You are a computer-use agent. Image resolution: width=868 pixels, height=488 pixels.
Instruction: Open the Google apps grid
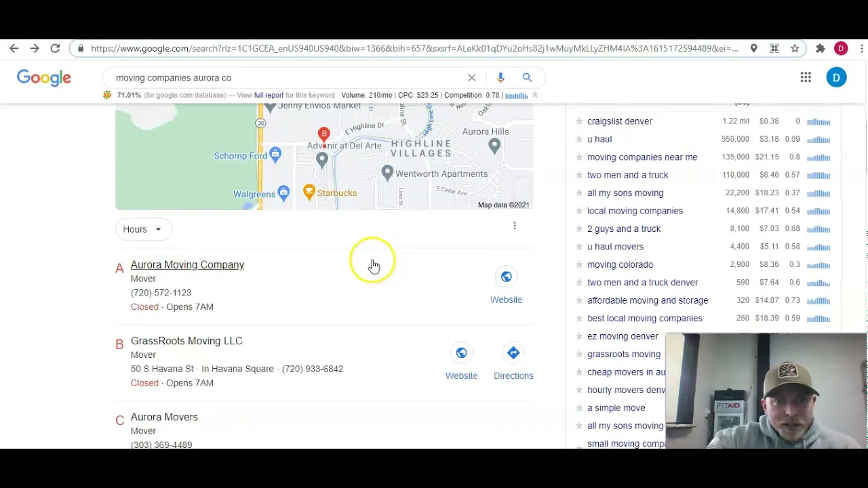click(806, 77)
